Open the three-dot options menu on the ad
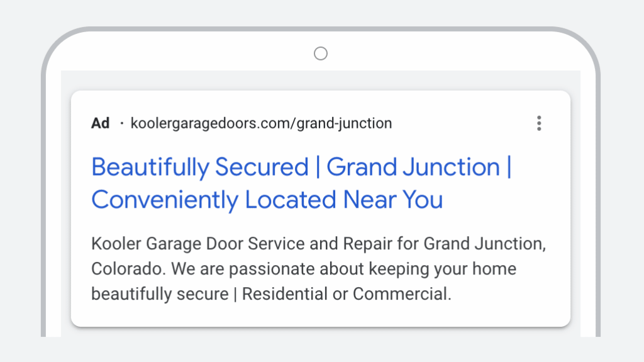The image size is (644, 362). 539,123
